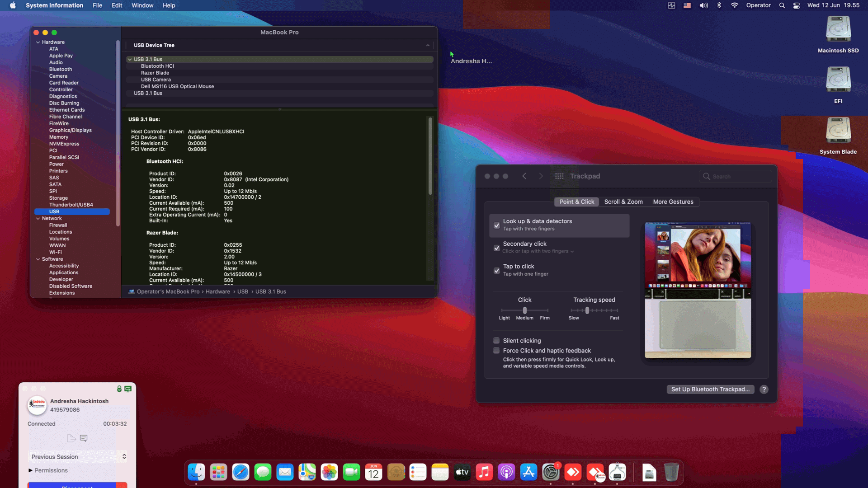
Task: Click AnyDesk chat icon in session panel
Action: [x=84, y=438]
